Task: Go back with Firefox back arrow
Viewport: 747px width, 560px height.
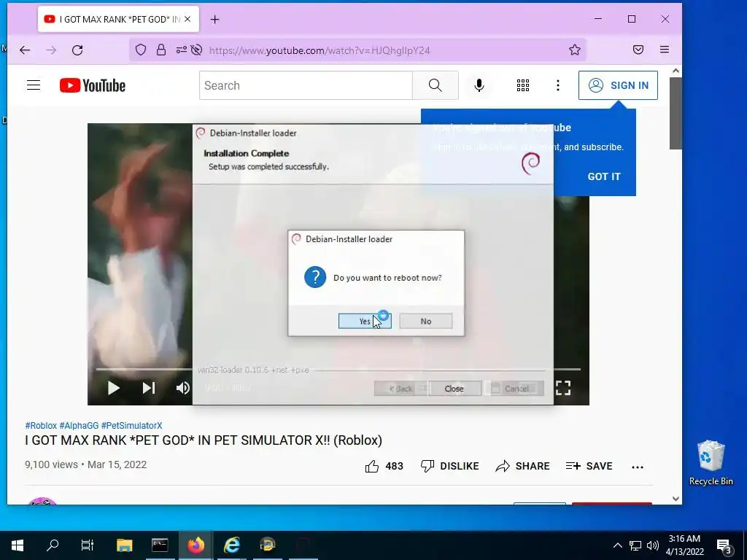Action: pos(25,50)
